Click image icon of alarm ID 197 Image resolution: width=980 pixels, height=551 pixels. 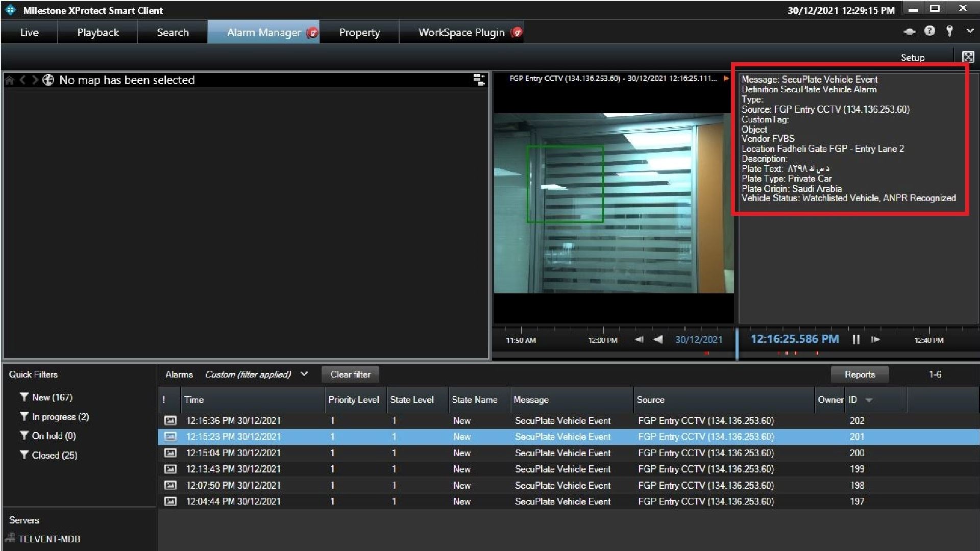point(170,502)
